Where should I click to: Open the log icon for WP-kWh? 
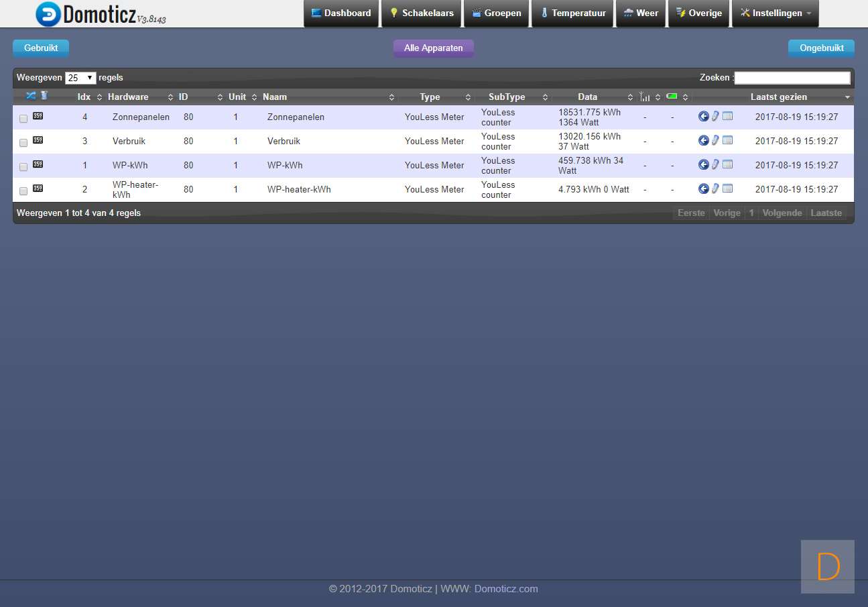pyautogui.click(x=727, y=164)
